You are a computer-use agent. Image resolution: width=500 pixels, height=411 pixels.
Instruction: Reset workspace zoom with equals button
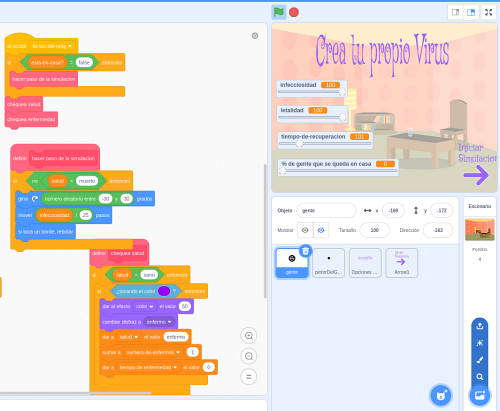click(x=249, y=377)
